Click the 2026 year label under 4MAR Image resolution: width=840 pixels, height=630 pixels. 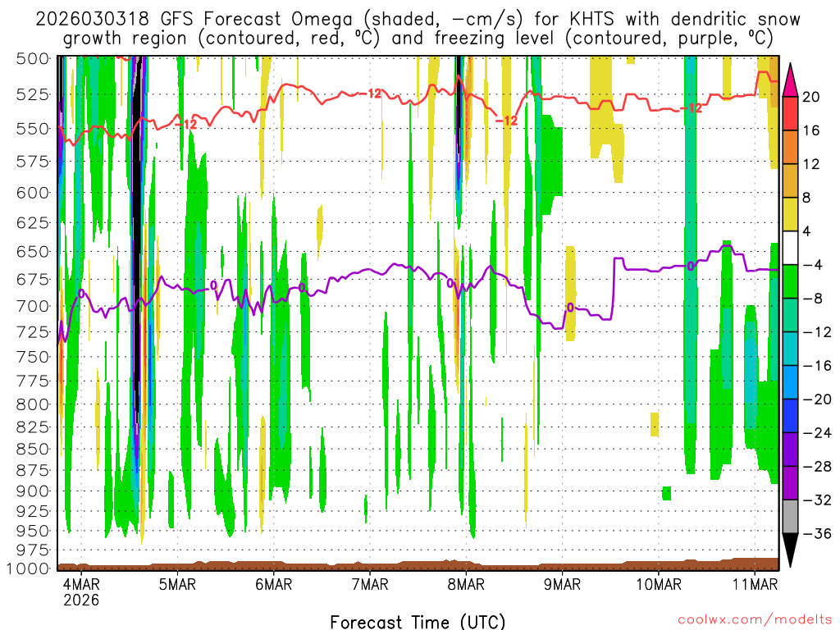coord(81,600)
